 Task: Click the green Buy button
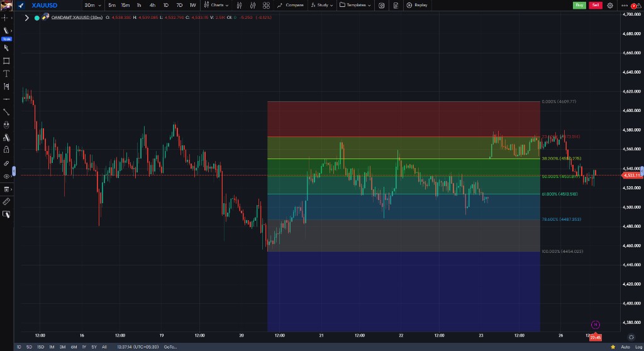[x=579, y=5]
